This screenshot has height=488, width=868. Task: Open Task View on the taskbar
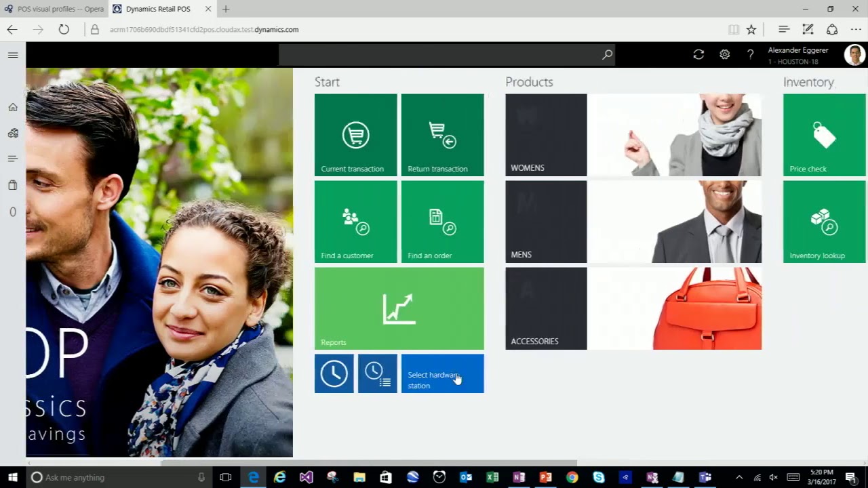(226, 477)
